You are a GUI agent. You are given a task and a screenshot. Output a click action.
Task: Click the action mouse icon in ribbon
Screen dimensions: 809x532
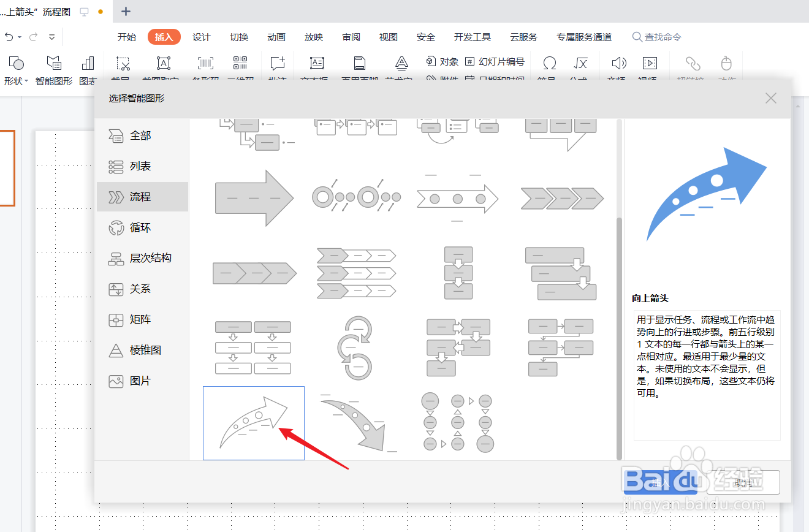coord(726,63)
